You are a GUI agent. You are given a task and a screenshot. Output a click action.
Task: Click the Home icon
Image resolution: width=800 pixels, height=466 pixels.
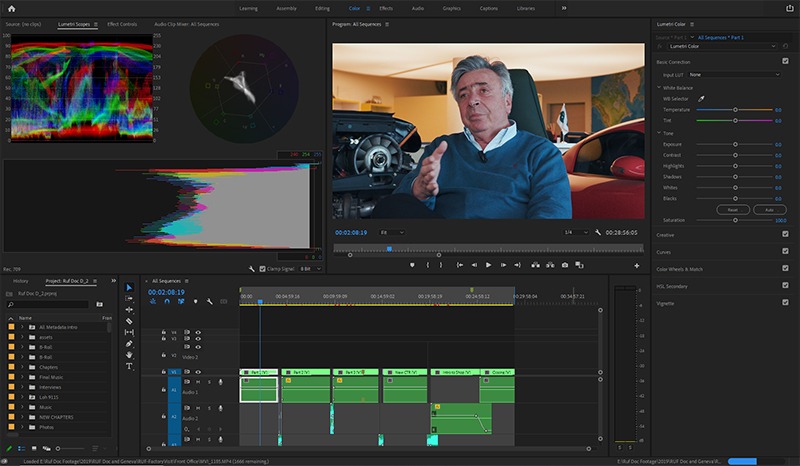[12, 8]
